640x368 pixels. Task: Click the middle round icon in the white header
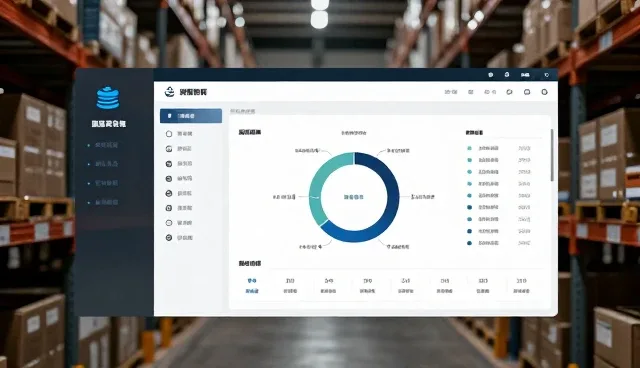(x=527, y=92)
